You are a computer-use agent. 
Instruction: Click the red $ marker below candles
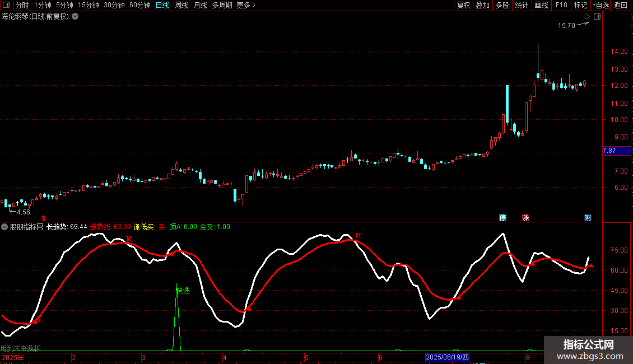pyautogui.click(x=44, y=218)
